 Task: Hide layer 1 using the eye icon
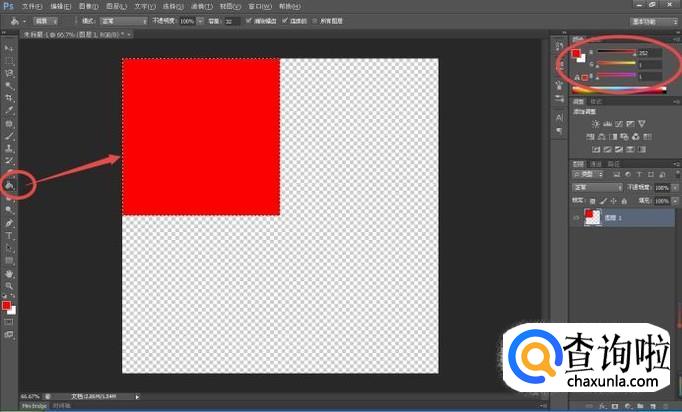(577, 216)
